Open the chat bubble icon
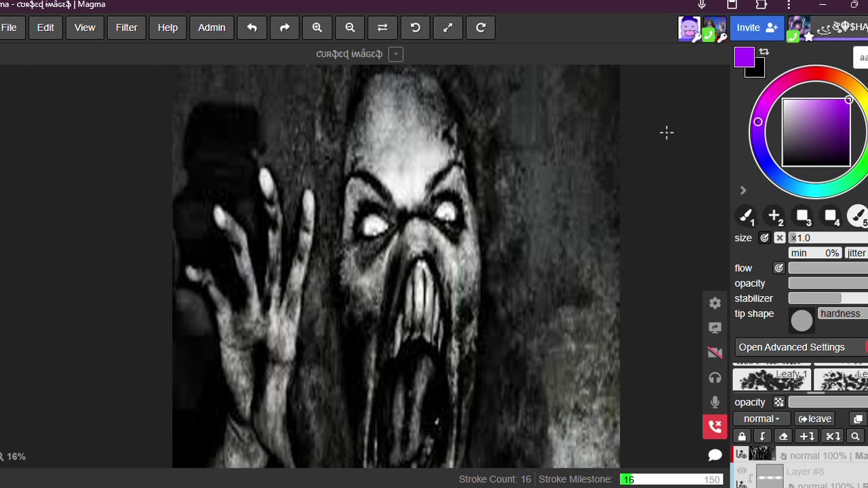This screenshot has width=868, height=488. [x=715, y=455]
